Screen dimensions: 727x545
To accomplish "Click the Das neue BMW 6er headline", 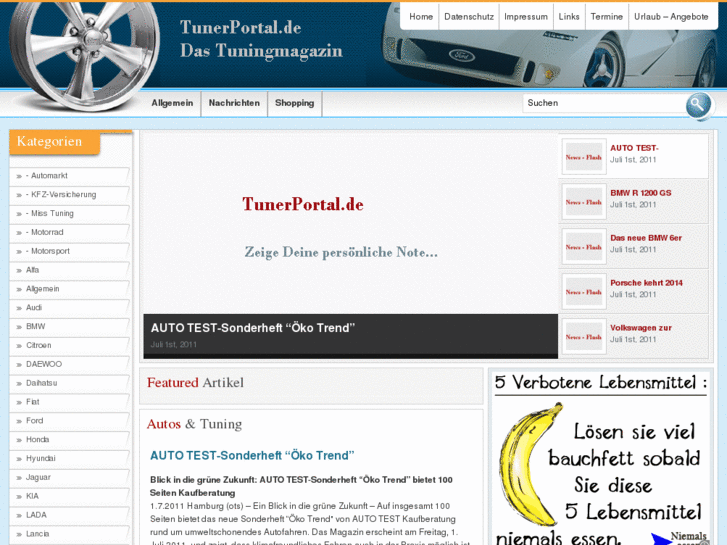I will pos(646,238).
